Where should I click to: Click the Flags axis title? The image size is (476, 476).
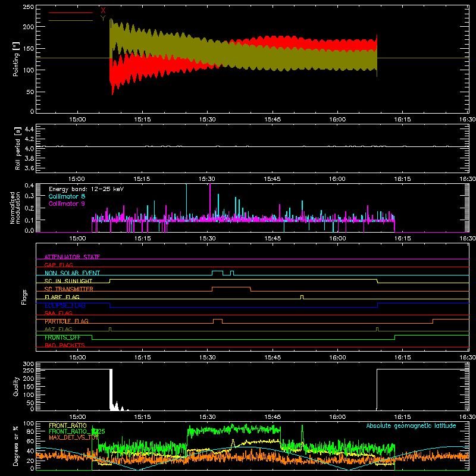[24, 297]
